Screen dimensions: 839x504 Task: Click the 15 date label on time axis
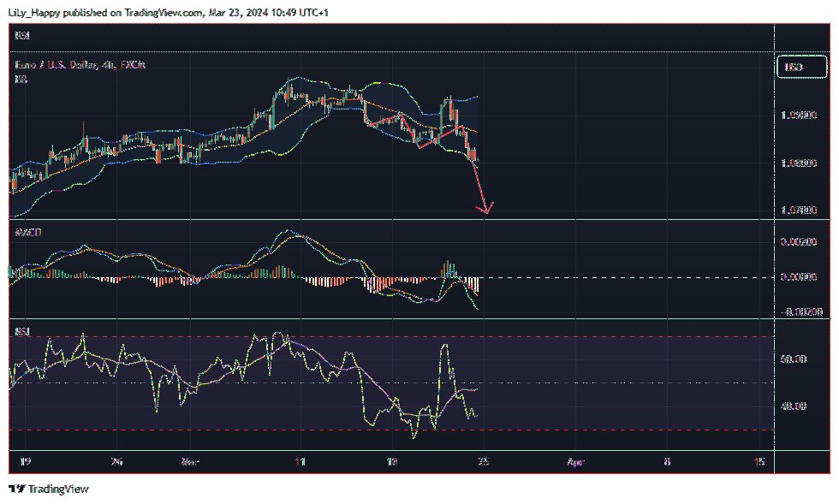(759, 461)
